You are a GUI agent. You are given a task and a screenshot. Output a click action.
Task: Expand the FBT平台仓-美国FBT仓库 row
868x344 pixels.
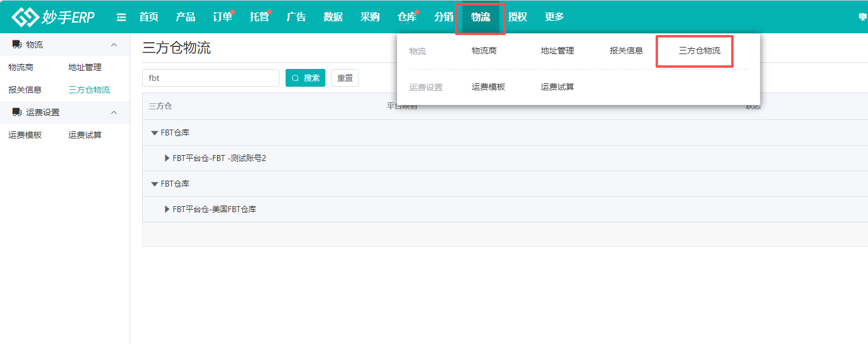(x=167, y=209)
